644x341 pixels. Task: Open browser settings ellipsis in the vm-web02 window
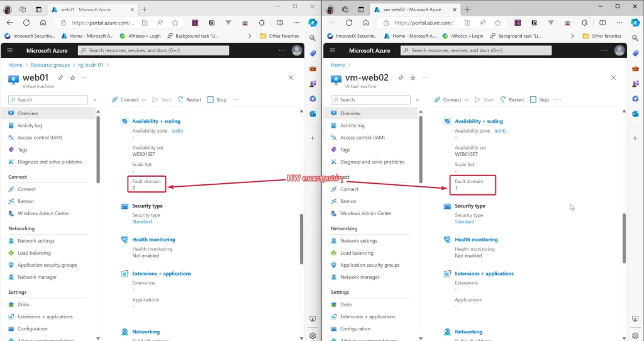619,23
